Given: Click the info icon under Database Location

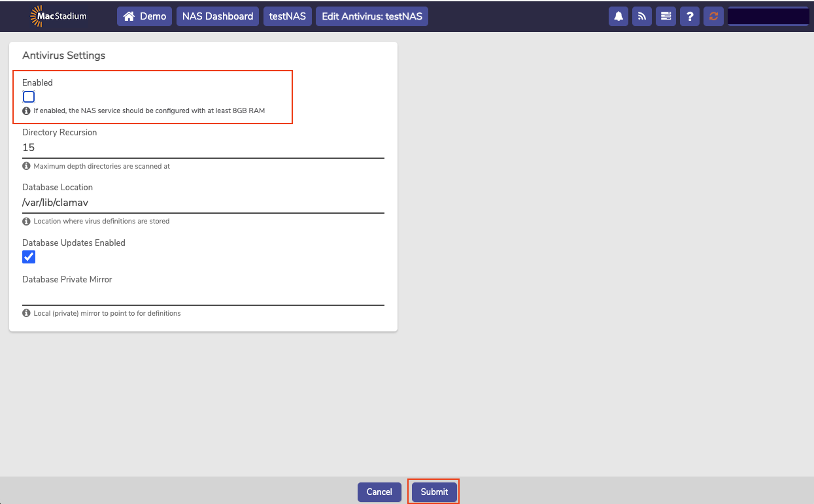Looking at the screenshot, I should pyautogui.click(x=25, y=221).
